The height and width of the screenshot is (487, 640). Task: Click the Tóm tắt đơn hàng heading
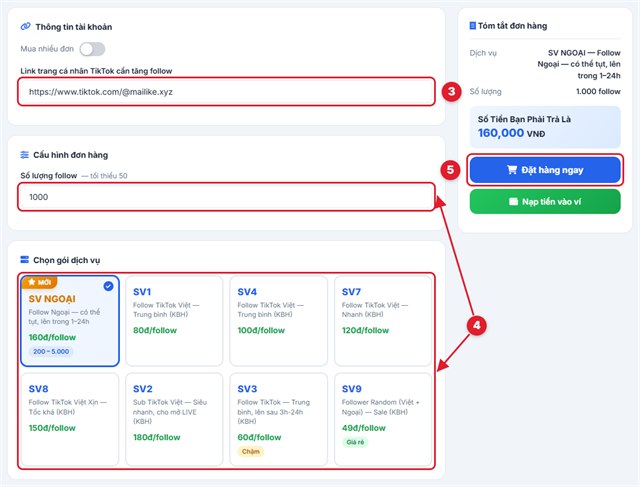pyautogui.click(x=512, y=26)
